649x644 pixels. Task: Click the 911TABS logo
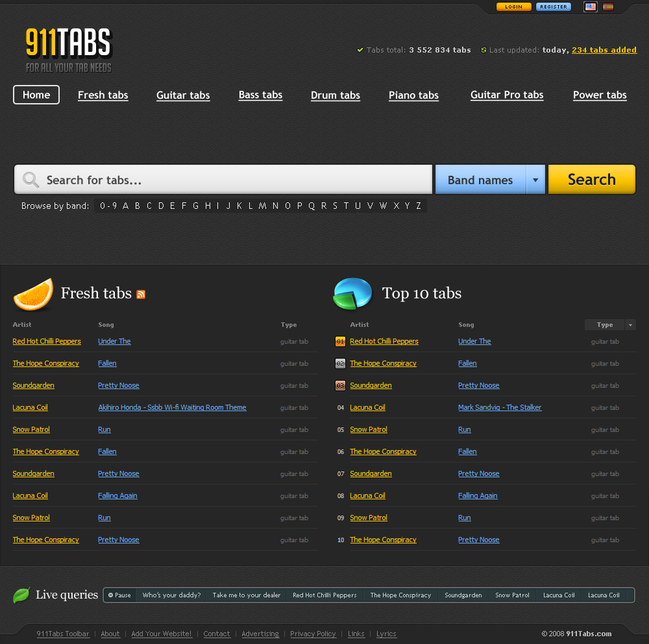[x=69, y=50]
